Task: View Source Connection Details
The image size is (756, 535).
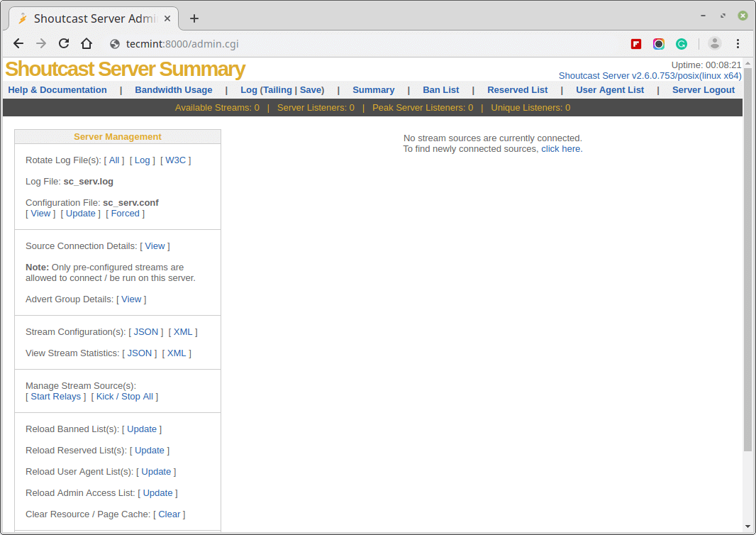Action: click(x=155, y=246)
